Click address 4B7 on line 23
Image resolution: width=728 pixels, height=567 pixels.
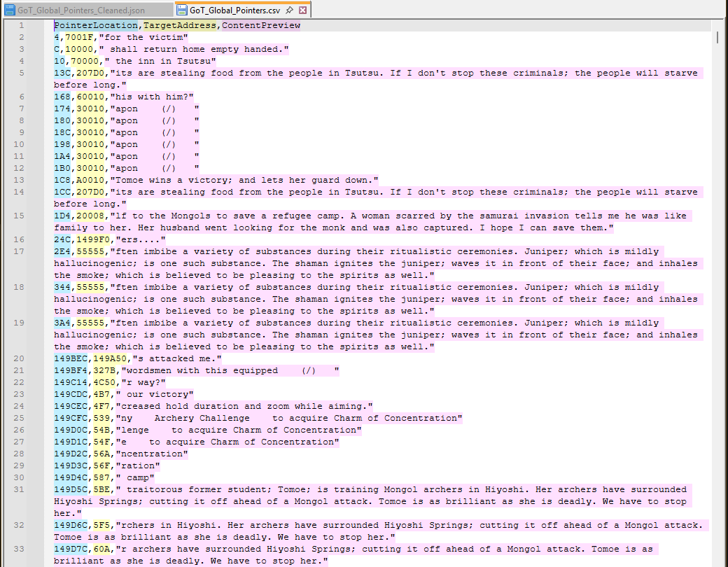pos(101,394)
